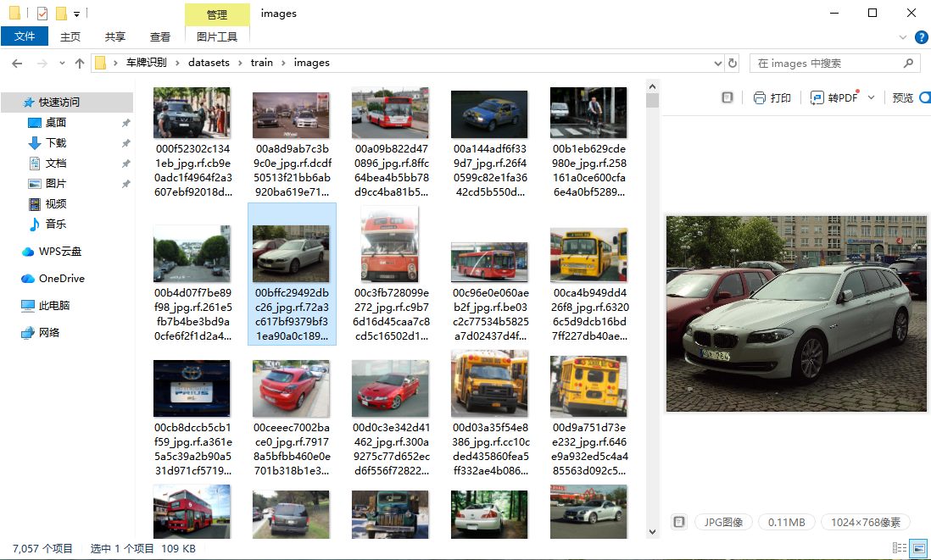Click the properties checkmark icon in title bar

click(42, 13)
